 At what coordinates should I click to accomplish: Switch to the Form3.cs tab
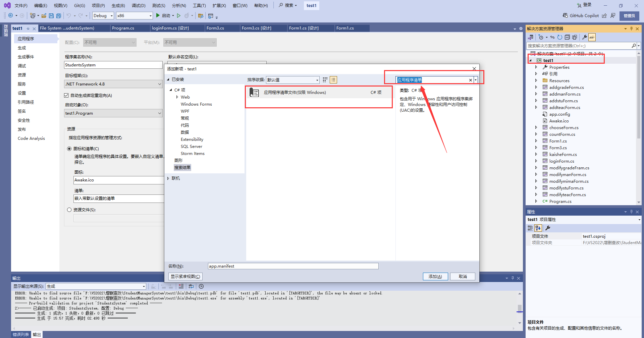coord(215,28)
